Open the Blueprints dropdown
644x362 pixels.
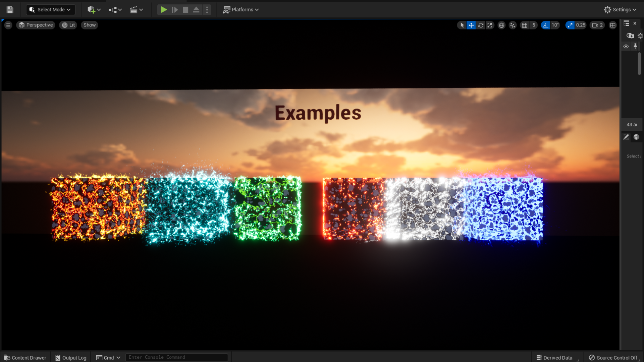115,10
